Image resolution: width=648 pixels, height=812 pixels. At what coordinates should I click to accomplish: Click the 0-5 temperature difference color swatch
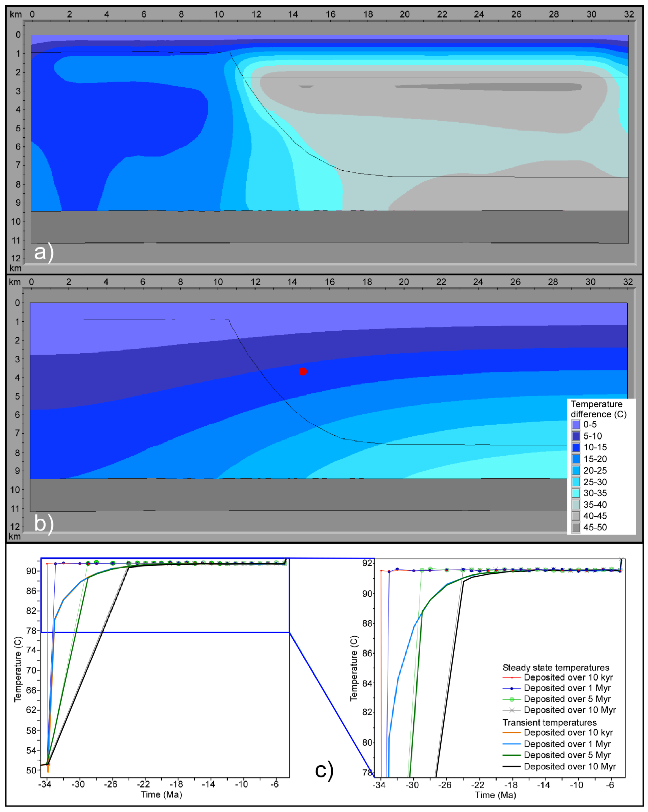(576, 425)
